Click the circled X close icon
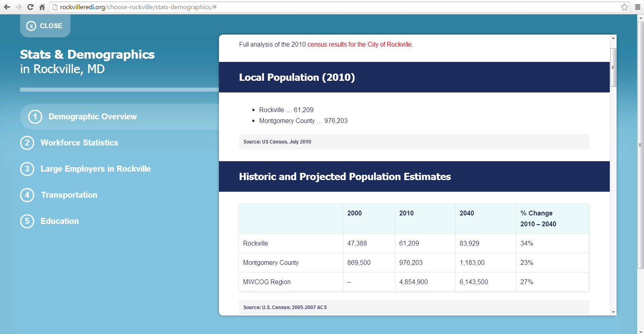Viewport: 644px width, 334px height. [31, 26]
